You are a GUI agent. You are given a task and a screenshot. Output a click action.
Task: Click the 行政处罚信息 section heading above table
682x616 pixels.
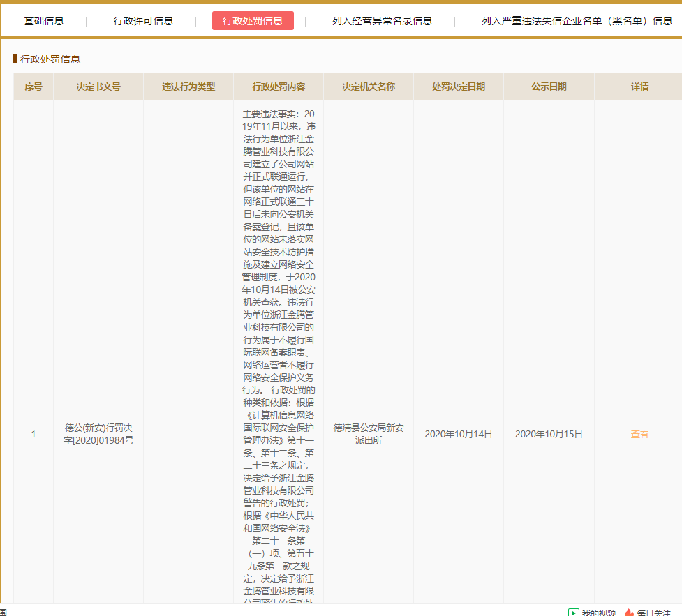(x=50, y=59)
